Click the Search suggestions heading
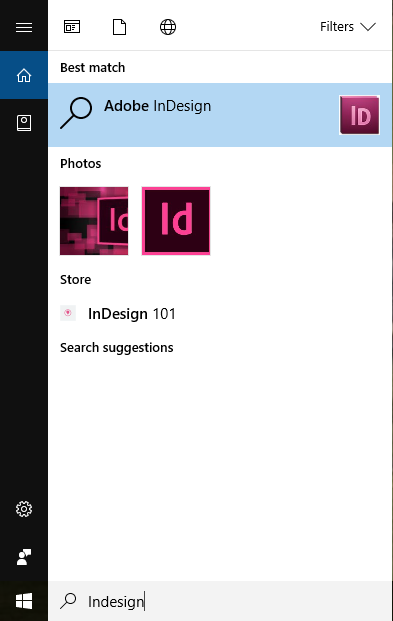Image resolution: width=393 pixels, height=621 pixels. point(116,348)
